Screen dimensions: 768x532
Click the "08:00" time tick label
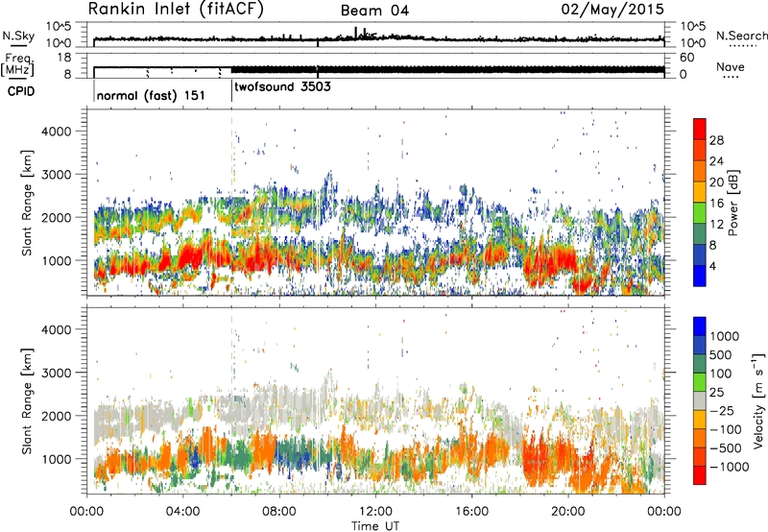tap(278, 512)
